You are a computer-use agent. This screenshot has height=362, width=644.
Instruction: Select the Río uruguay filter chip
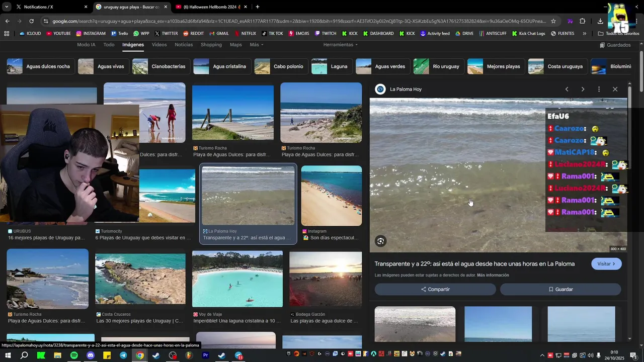[439, 66]
